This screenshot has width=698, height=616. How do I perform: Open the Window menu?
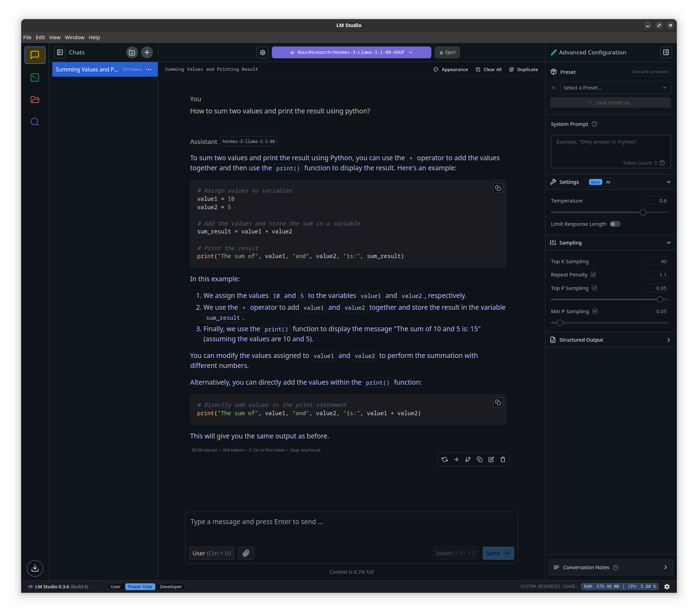point(75,37)
